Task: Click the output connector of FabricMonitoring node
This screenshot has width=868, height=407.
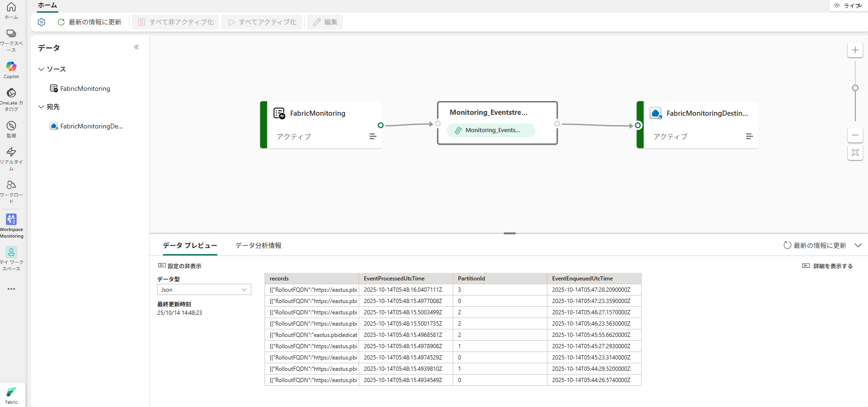Action: (x=381, y=125)
